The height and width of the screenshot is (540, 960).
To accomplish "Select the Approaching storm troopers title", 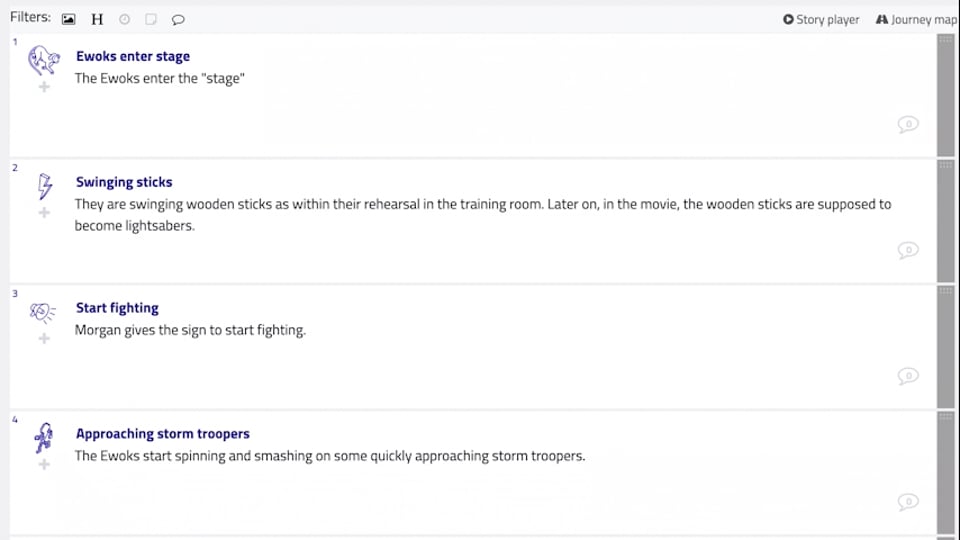I will pyautogui.click(x=162, y=434).
